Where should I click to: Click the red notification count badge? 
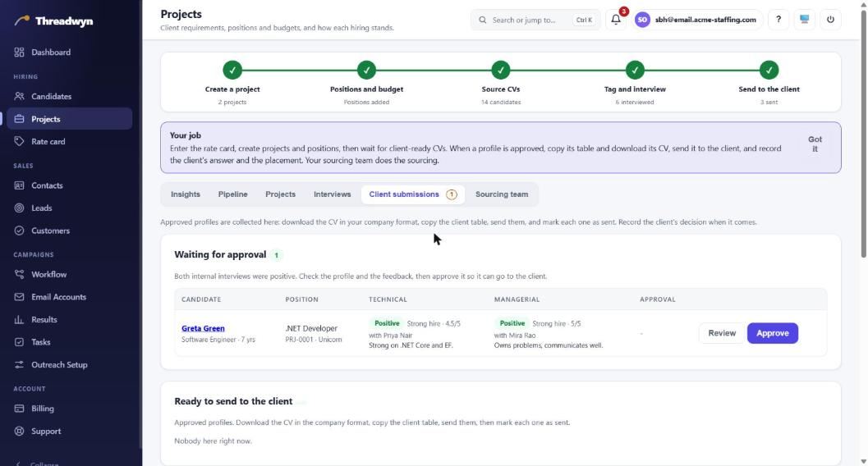[x=624, y=11]
